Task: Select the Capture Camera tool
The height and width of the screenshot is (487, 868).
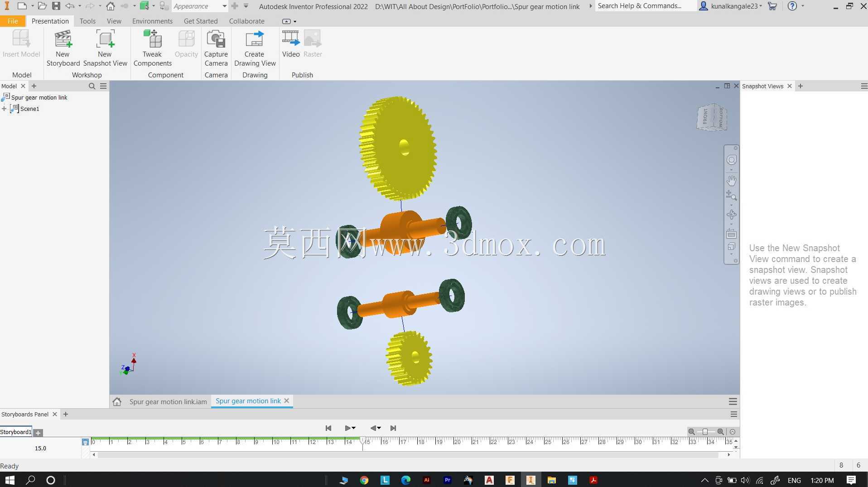Action: coord(216,48)
